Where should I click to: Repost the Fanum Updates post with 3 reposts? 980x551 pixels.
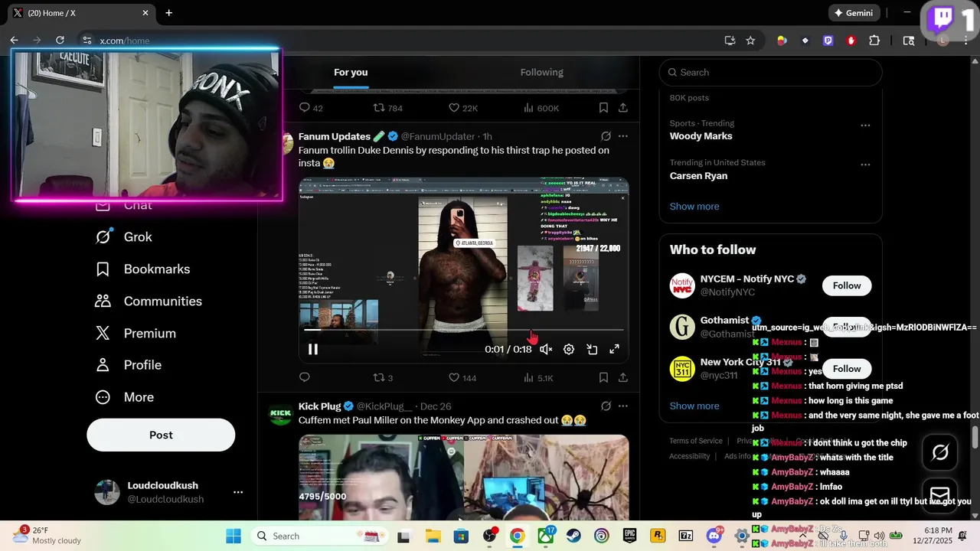coord(383,377)
